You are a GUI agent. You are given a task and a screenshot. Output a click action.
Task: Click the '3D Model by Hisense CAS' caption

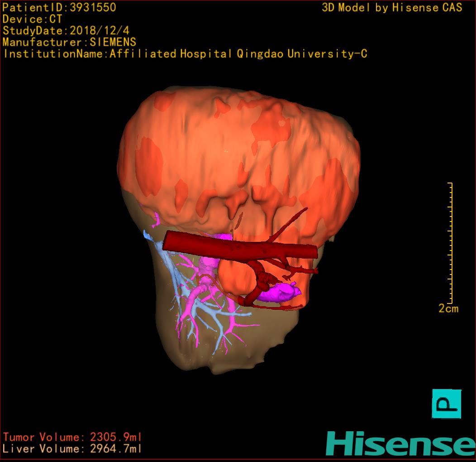click(x=392, y=8)
